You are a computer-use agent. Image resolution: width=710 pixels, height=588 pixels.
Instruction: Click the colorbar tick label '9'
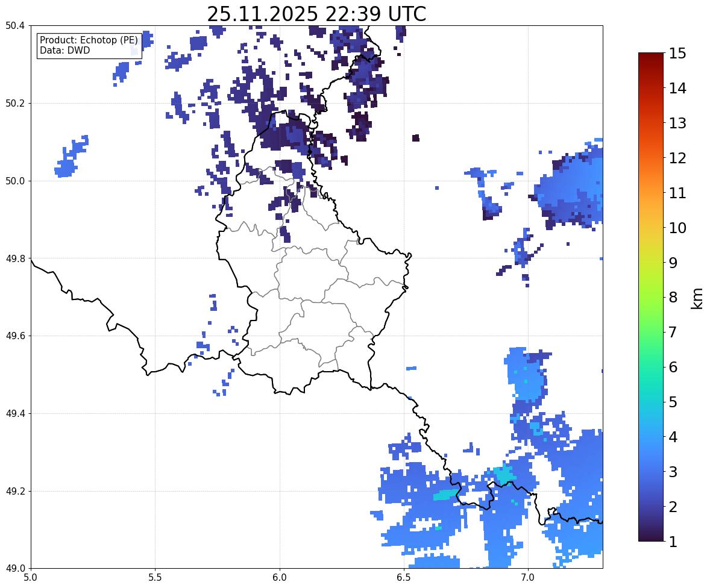pyautogui.click(x=673, y=263)
